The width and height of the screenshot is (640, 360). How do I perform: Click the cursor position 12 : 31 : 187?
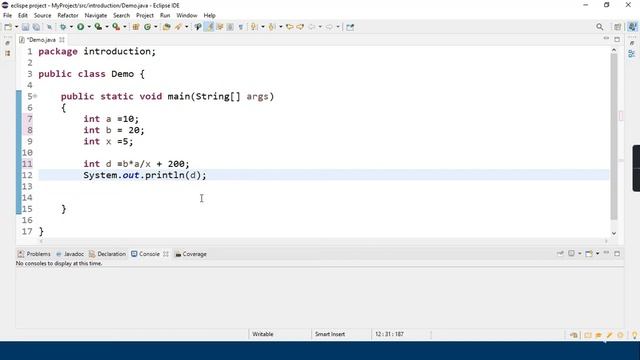point(389,334)
